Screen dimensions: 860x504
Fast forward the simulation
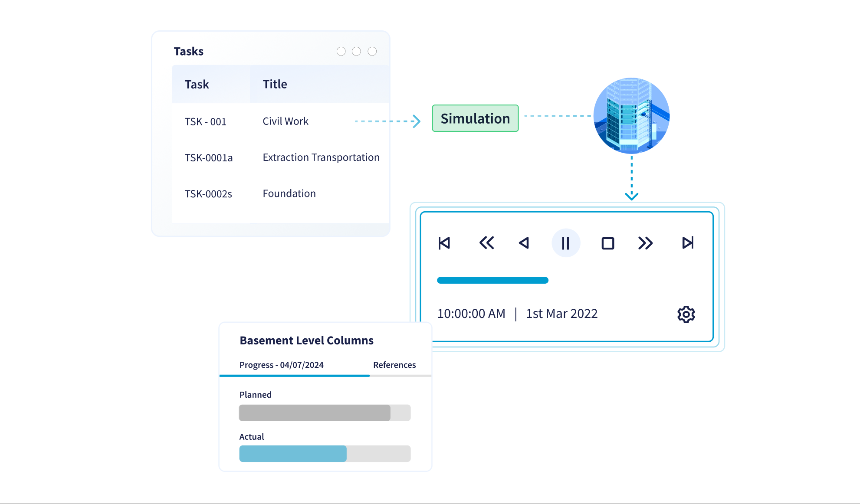(645, 243)
